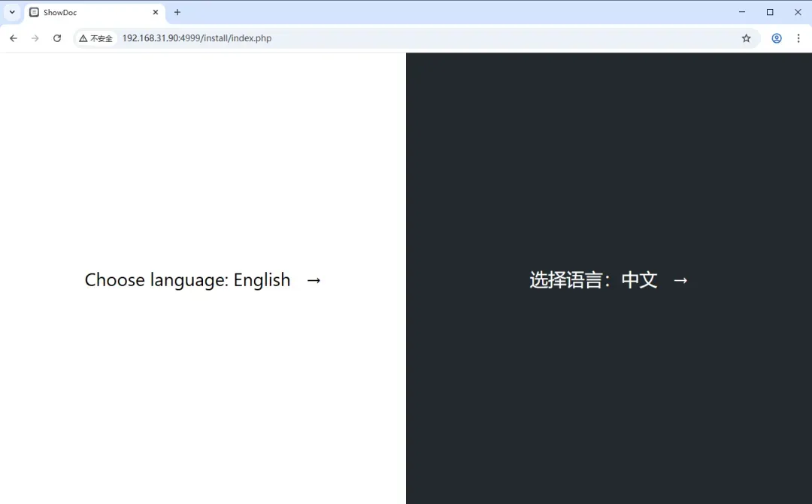This screenshot has width=812, height=504.
Task: Select the ShowDoc browser tab
Action: [x=83, y=13]
